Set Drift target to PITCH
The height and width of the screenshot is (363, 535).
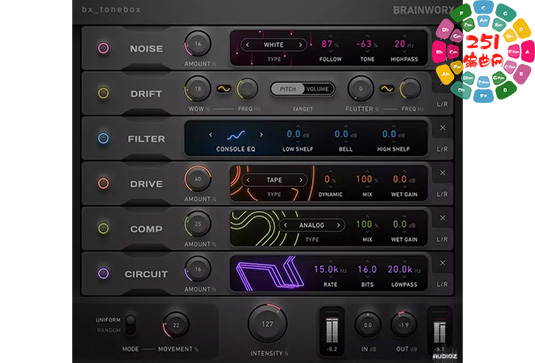288,89
